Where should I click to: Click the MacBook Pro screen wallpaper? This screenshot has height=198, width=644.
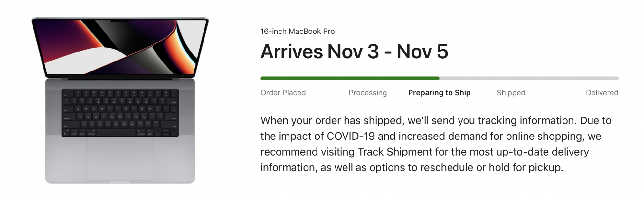(120, 47)
